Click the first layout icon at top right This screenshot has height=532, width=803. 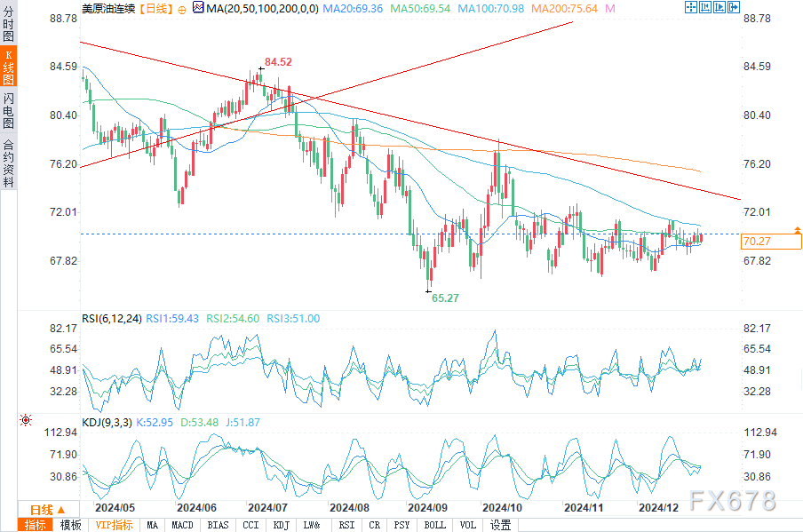click(691, 7)
